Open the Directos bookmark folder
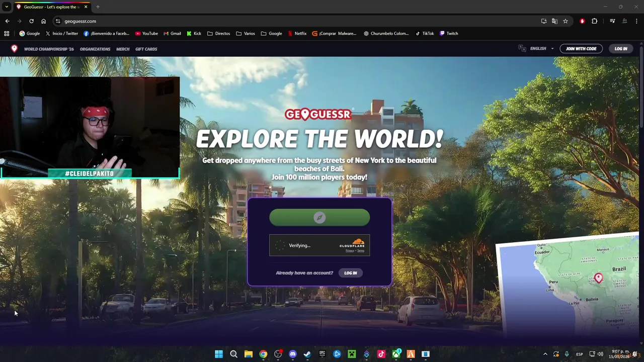Viewport: 644px width, 362px height. (x=218, y=34)
